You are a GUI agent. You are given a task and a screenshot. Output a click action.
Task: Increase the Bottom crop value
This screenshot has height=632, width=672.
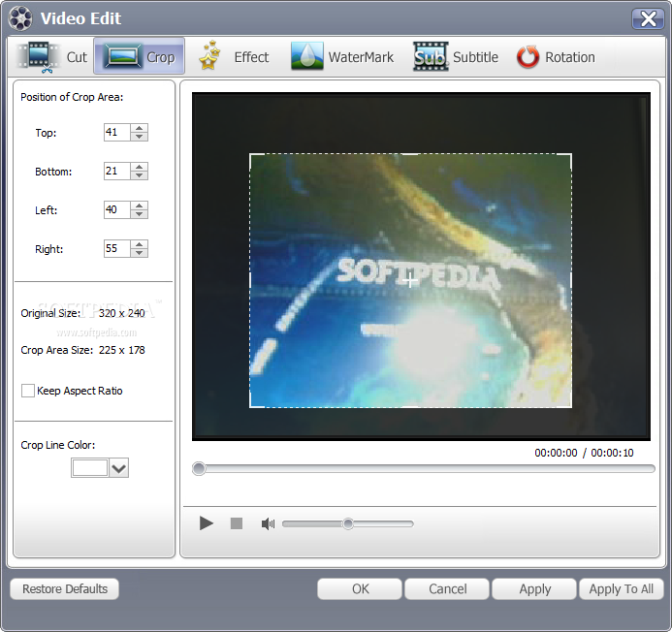tap(139, 167)
